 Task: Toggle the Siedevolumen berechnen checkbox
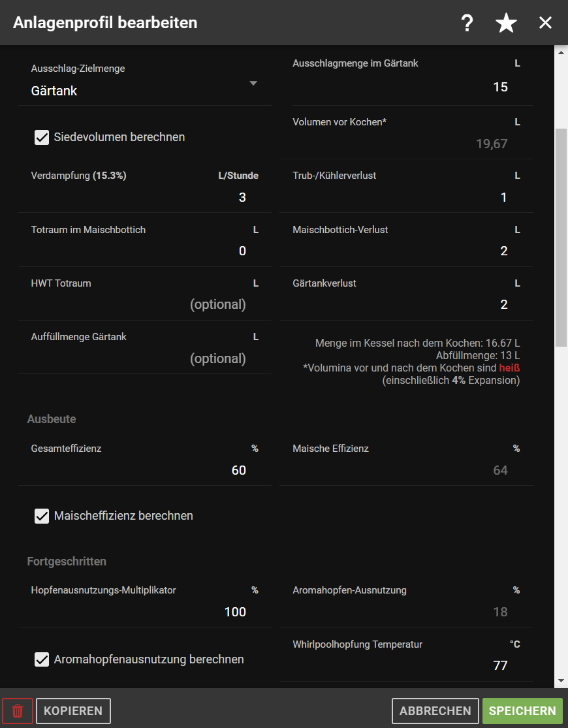click(x=42, y=137)
